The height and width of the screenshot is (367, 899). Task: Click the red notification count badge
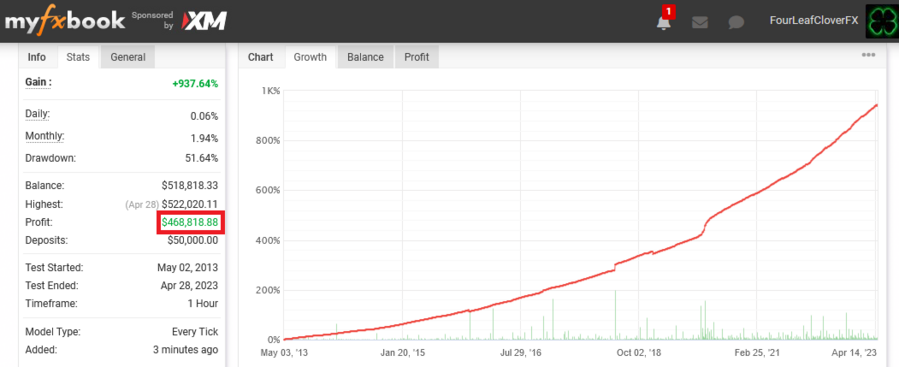pos(668,11)
